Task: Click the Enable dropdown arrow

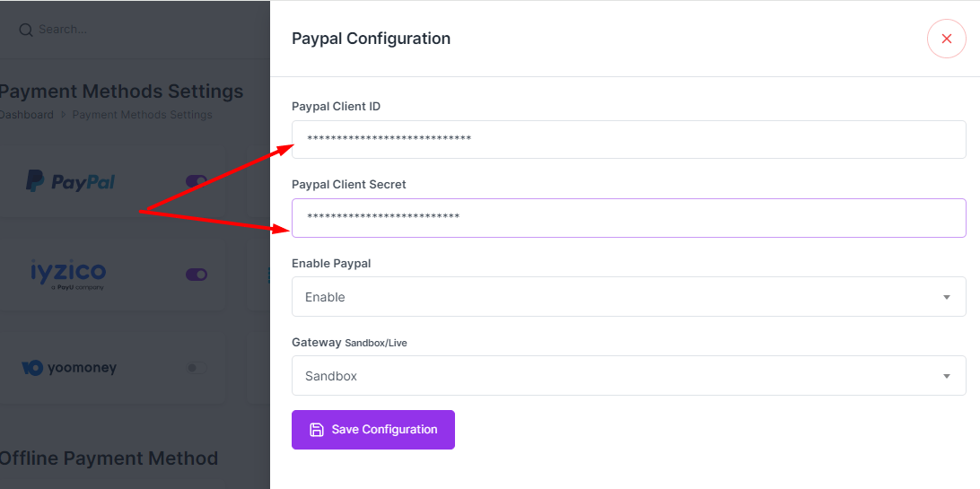Action: pos(946,297)
